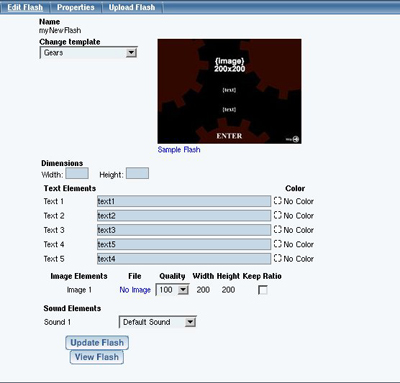Click the View Flash button
The height and width of the screenshot is (383, 400).
(x=97, y=357)
